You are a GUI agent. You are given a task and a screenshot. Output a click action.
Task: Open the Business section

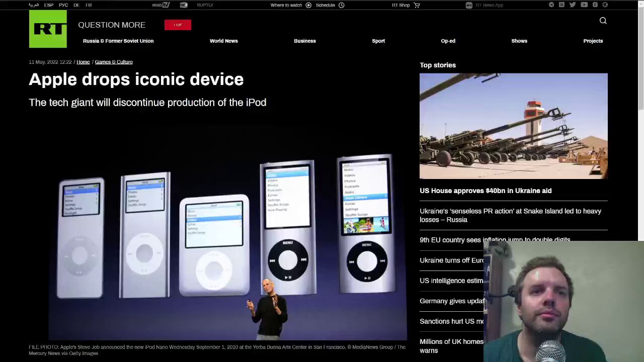(305, 41)
